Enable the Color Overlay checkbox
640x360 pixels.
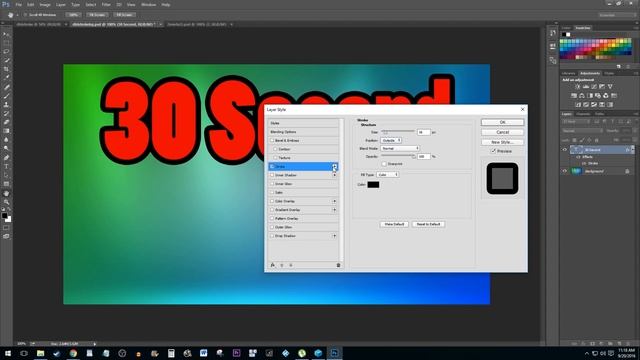point(272,201)
